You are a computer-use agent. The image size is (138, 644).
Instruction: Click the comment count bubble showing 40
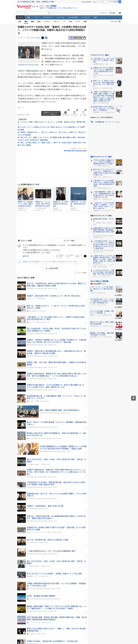click(x=33, y=38)
